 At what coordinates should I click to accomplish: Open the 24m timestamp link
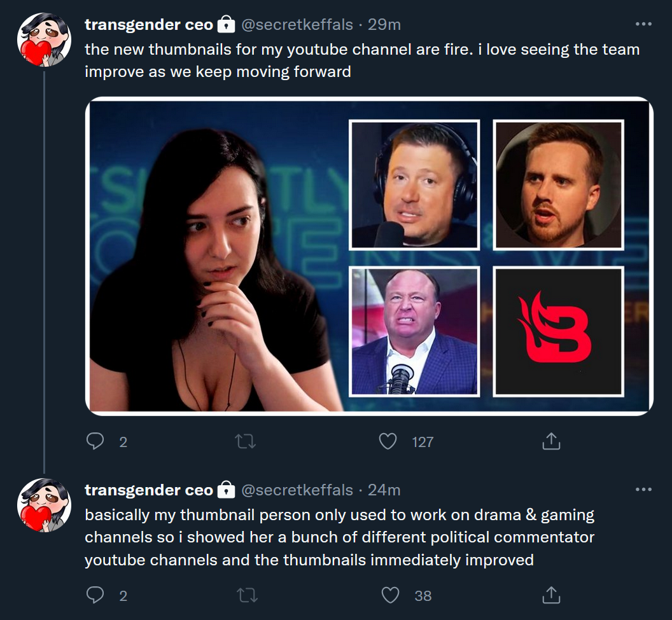pyautogui.click(x=384, y=490)
